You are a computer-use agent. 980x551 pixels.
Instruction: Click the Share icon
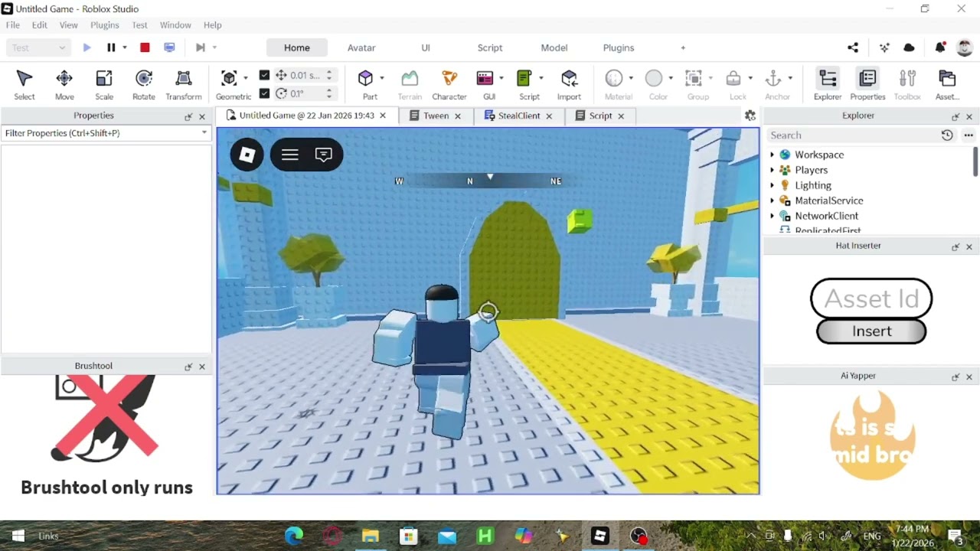[853, 47]
